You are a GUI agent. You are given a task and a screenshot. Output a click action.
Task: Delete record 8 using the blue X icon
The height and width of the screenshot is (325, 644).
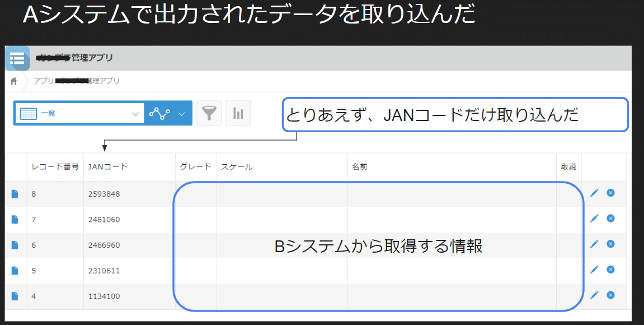[x=610, y=193]
